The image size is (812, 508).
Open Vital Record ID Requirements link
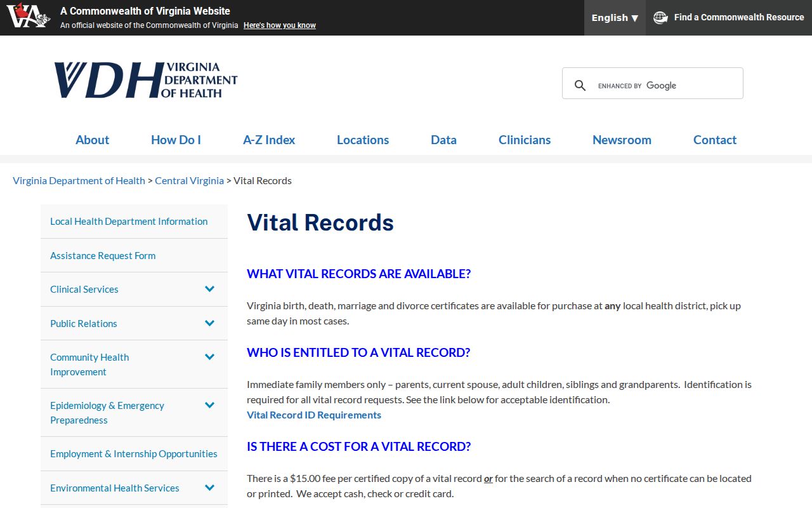pyautogui.click(x=314, y=415)
